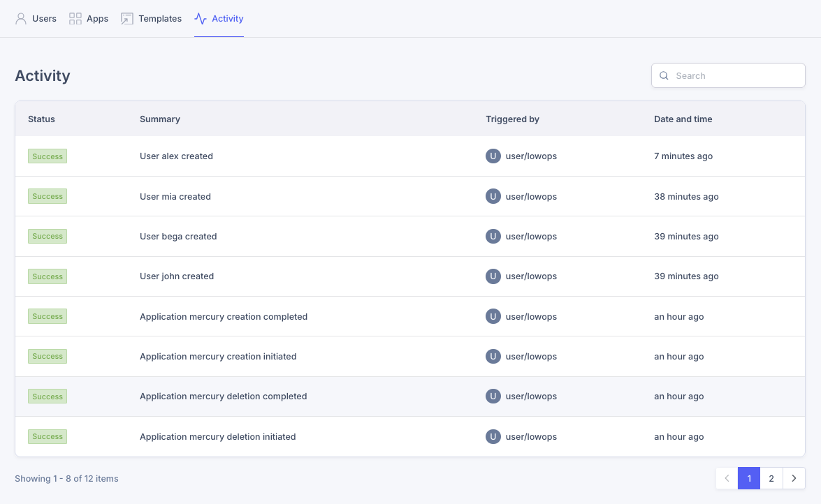
Task: Click the avatar in User alex row
Action: [493, 156]
